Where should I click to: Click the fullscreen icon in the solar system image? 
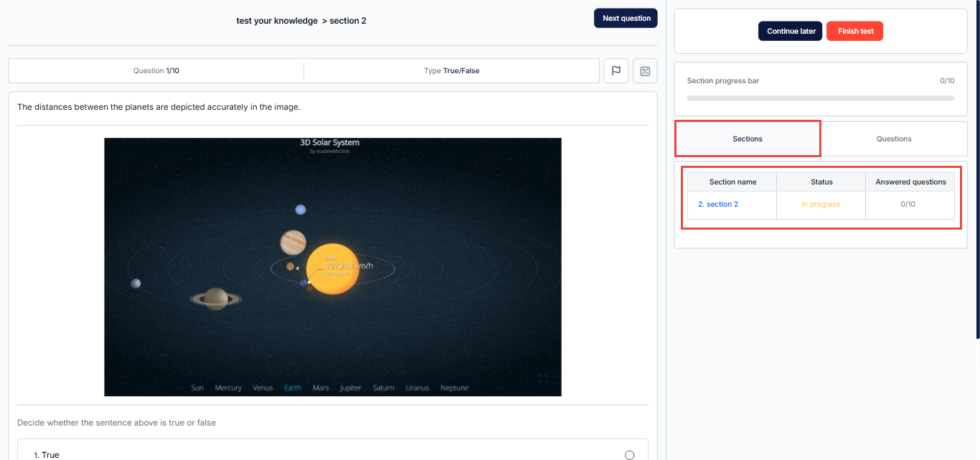[x=545, y=380]
